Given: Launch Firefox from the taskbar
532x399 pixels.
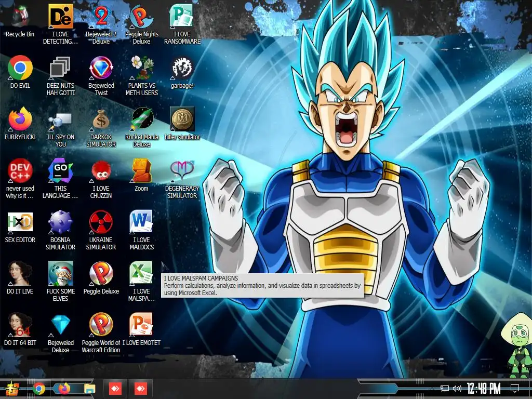Looking at the screenshot, I should click(64, 389).
